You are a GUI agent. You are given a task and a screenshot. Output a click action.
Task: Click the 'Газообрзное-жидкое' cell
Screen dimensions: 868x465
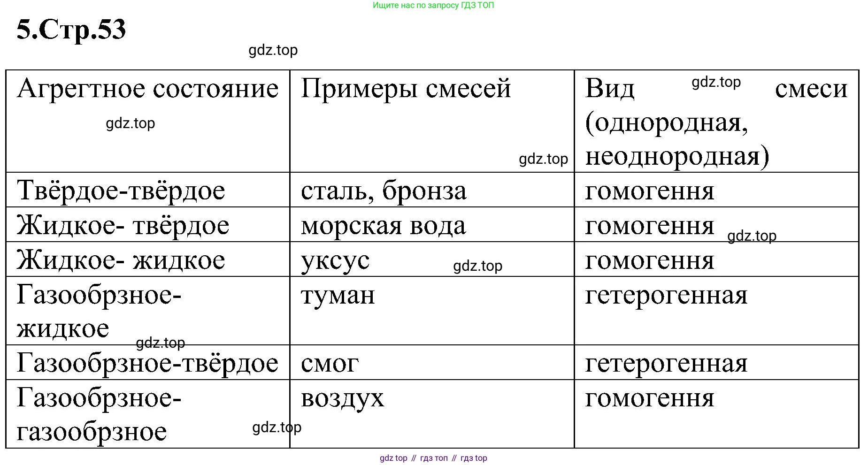[x=99, y=311]
